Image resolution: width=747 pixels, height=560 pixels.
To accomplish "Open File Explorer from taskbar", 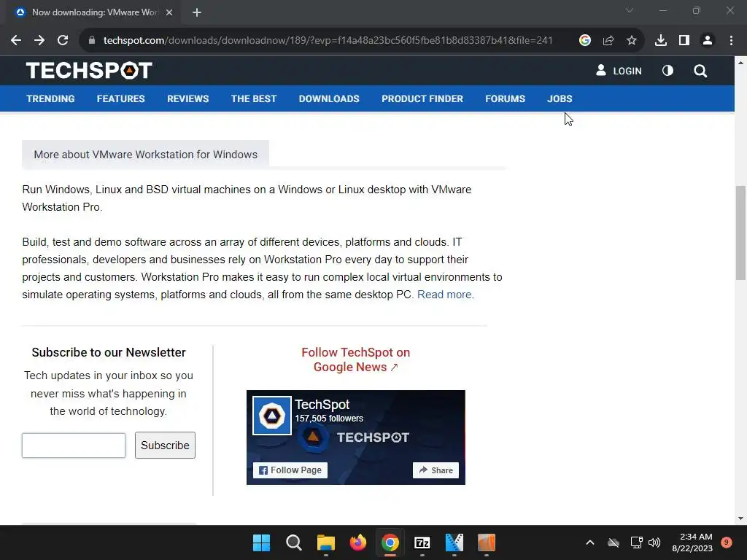I will point(326,542).
